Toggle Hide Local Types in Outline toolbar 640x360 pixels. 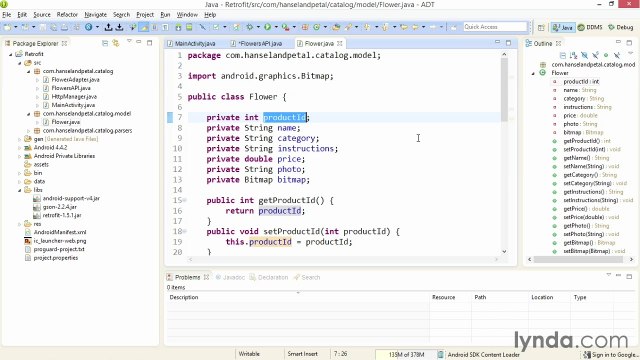(x=616, y=55)
